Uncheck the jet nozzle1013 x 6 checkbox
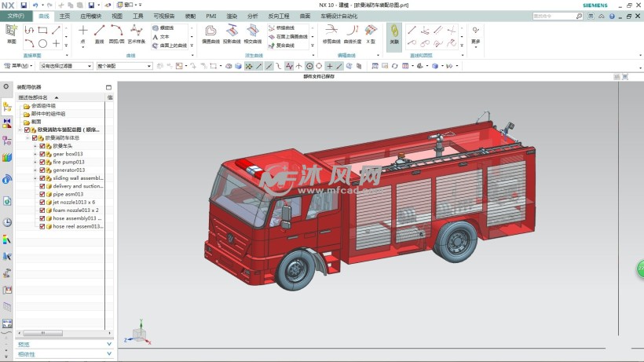 [42, 203]
